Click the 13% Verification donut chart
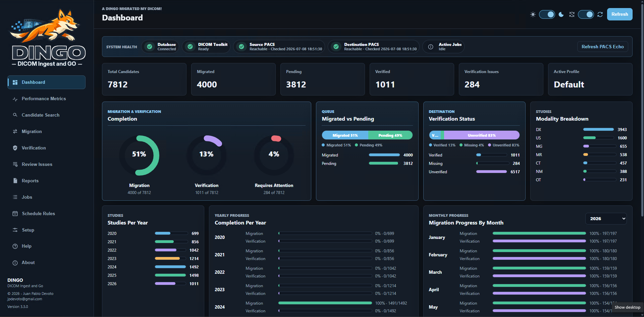This screenshot has height=317, width=644. tap(207, 155)
